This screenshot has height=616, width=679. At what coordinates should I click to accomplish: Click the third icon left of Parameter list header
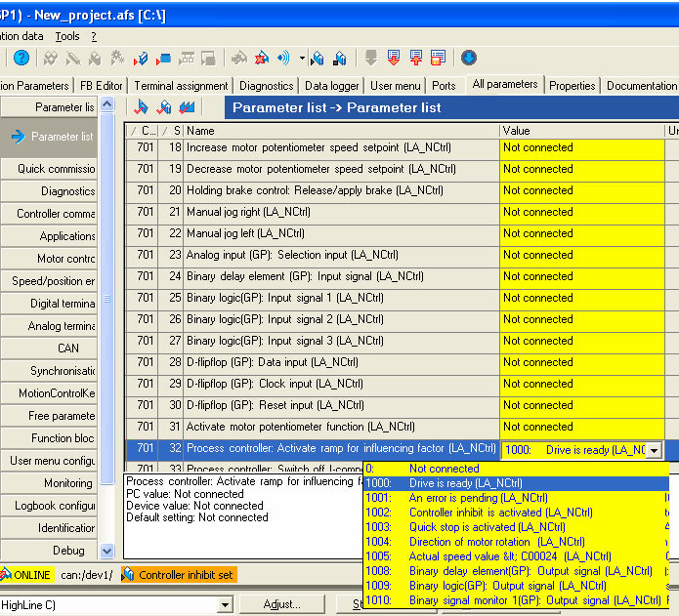(187, 107)
